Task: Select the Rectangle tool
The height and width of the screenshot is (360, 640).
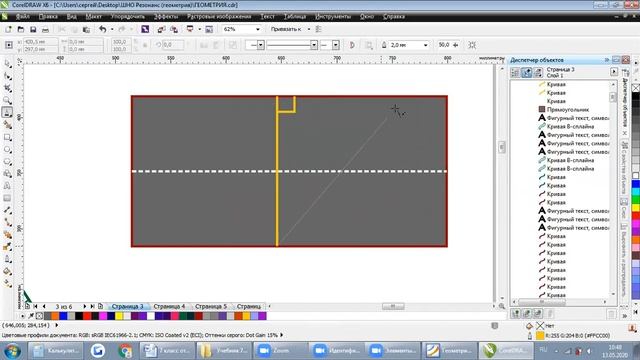Action: coord(7,137)
